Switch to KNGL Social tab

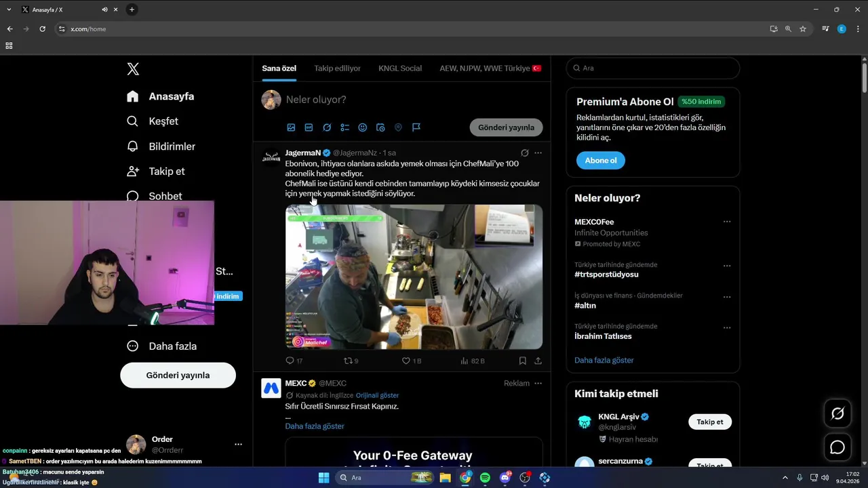coord(400,68)
